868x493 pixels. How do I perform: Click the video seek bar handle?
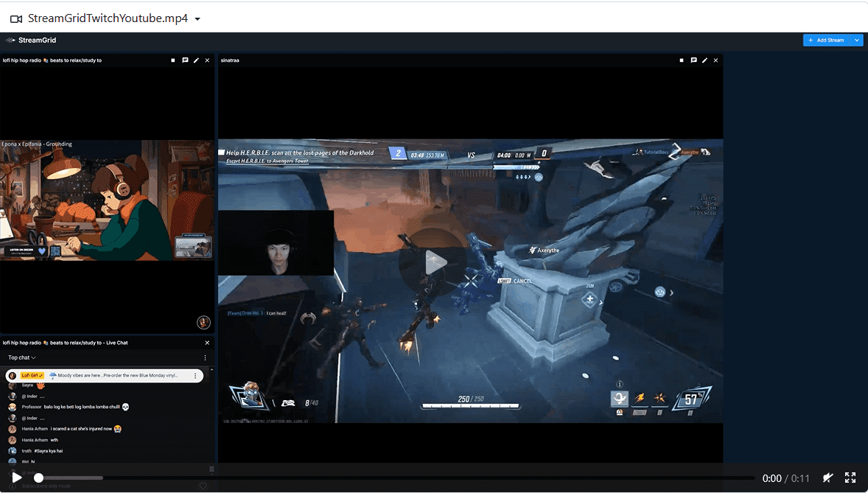pyautogui.click(x=38, y=478)
